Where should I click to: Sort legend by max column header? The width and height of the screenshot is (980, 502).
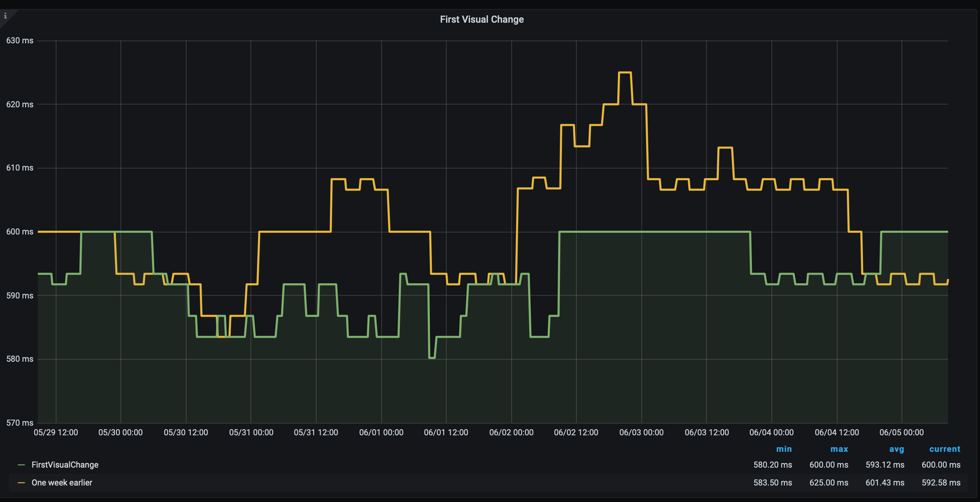839,449
